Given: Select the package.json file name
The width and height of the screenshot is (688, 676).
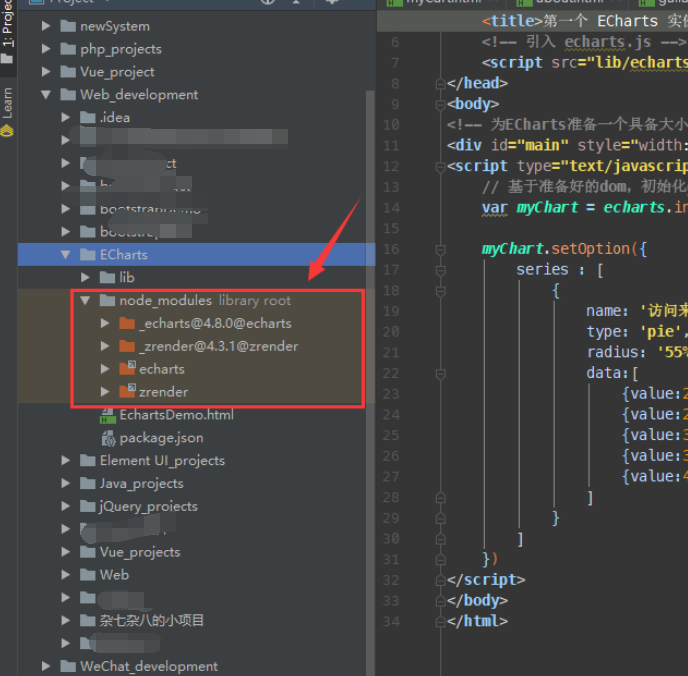Looking at the screenshot, I should (161, 438).
